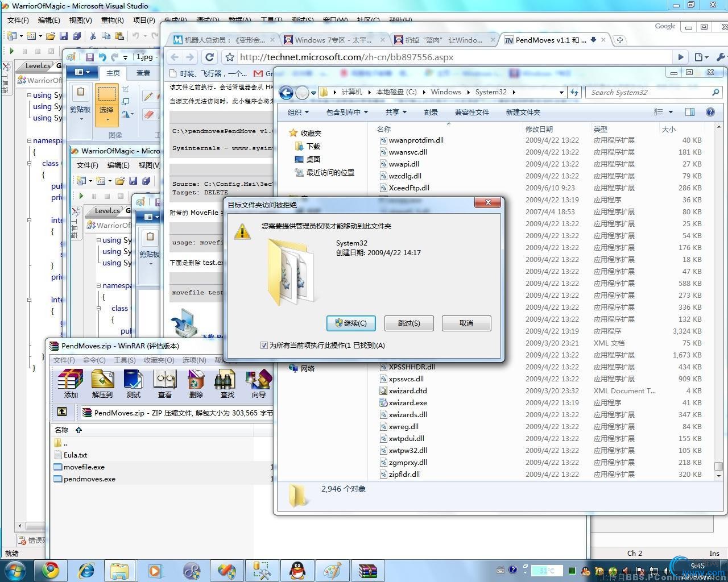Open the 包含到库中 dropdown menu
Screen dimensions: 728x582
pyautogui.click(x=347, y=113)
